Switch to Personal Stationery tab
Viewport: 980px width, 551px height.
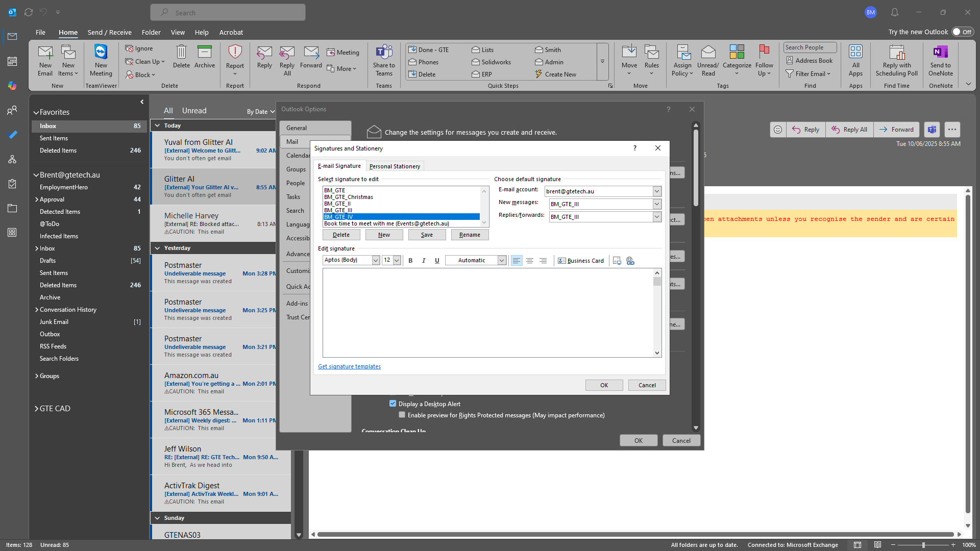(395, 166)
